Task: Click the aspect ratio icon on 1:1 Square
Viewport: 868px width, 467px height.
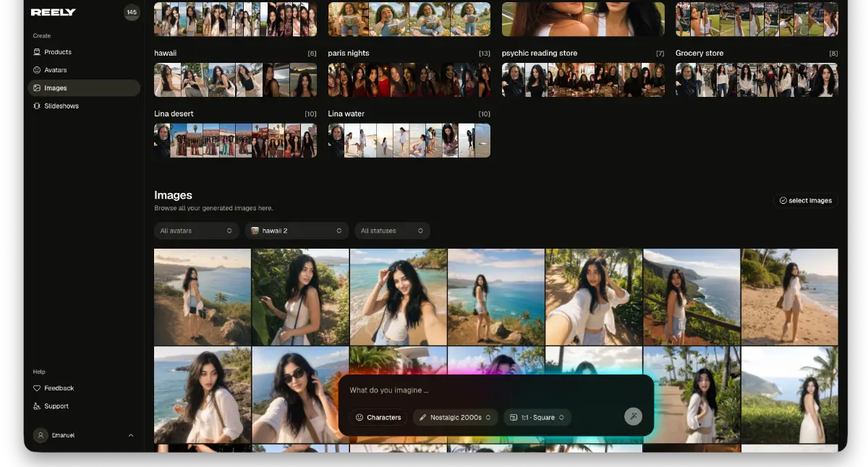Action: pyautogui.click(x=513, y=417)
